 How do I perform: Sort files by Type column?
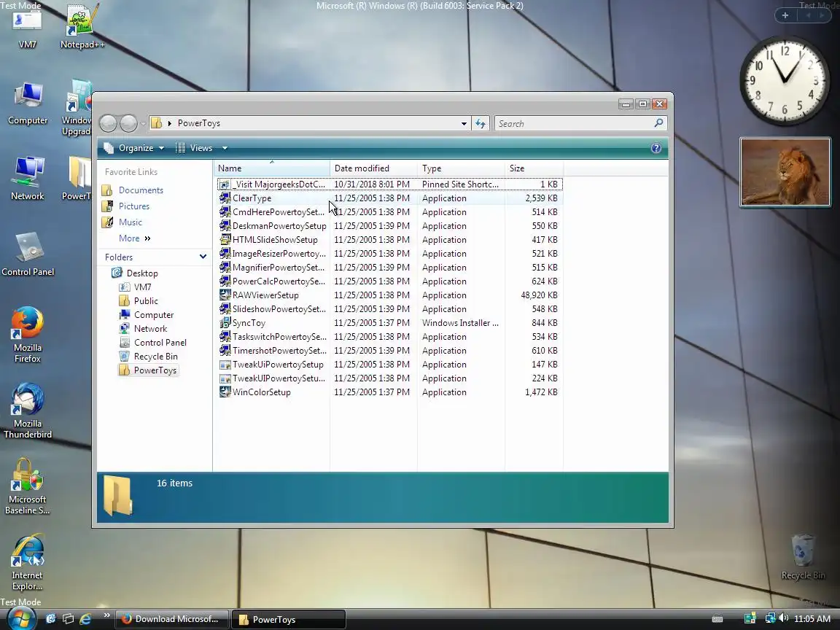coord(461,168)
